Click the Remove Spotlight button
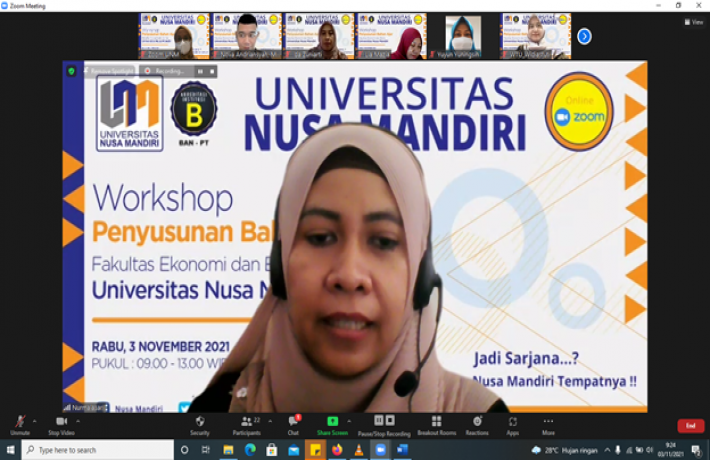 tap(110, 71)
